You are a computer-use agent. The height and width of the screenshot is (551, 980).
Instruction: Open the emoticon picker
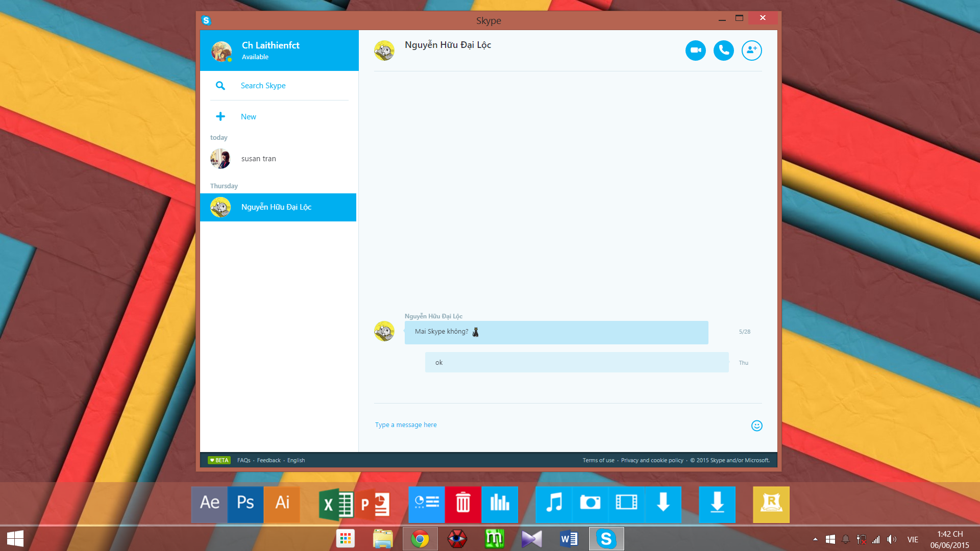756,425
